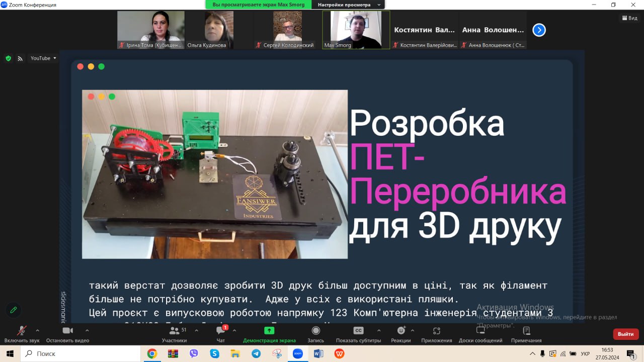This screenshot has width=644, height=362.
Task: Open the YouTube live stream dropdown
Action: [43, 58]
